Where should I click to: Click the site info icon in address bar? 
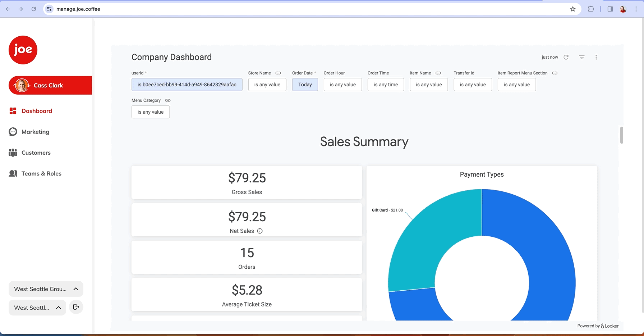pyautogui.click(x=49, y=9)
